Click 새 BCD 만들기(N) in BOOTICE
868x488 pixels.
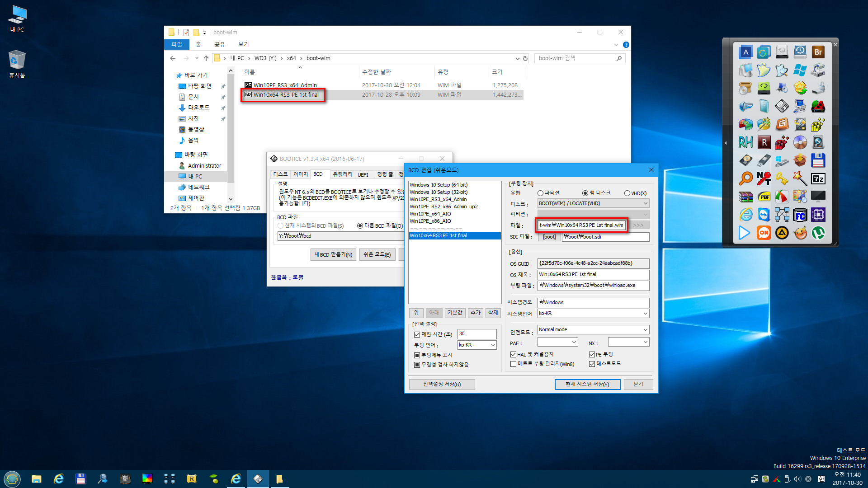point(333,254)
